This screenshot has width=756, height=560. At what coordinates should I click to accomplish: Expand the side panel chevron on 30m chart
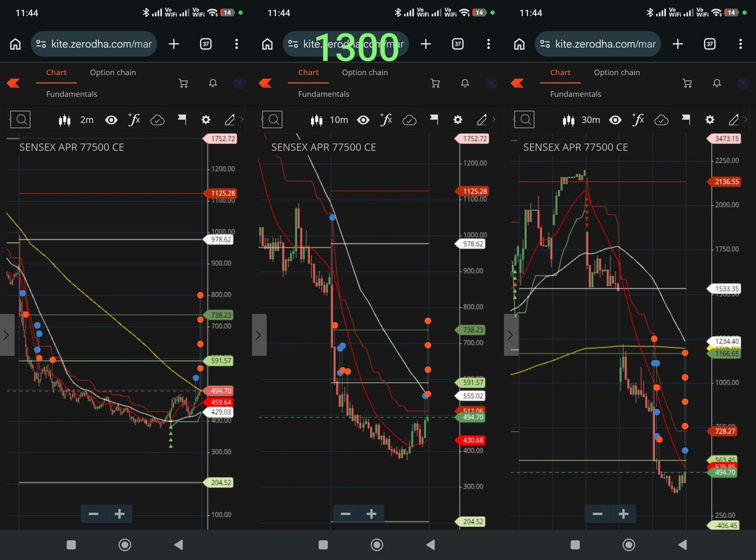point(511,334)
